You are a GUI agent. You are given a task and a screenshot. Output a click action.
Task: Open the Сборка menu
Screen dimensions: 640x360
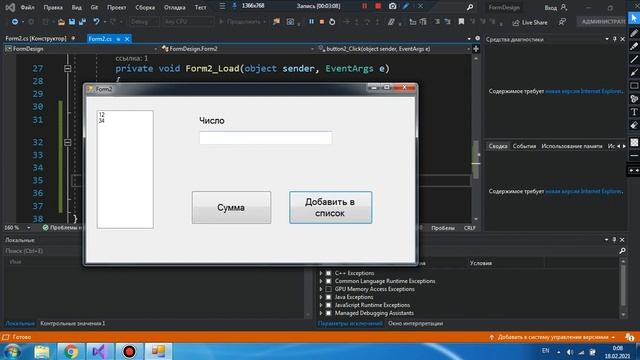tap(145, 7)
